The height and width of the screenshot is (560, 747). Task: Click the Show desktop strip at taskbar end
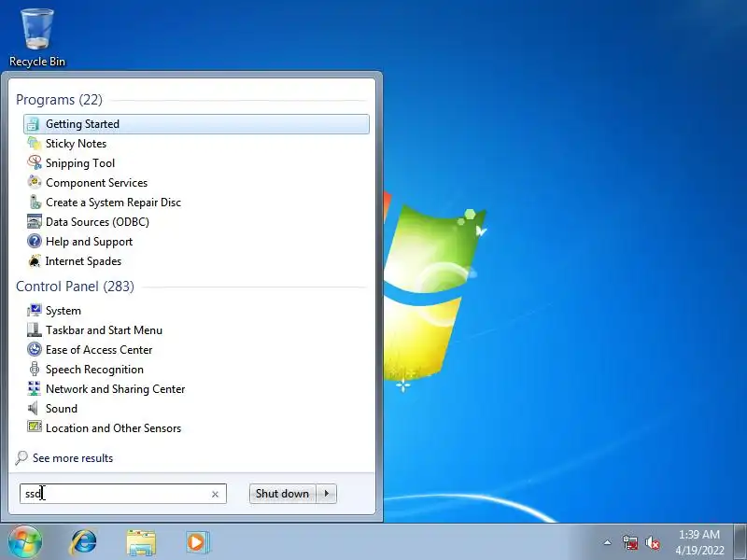(x=740, y=542)
